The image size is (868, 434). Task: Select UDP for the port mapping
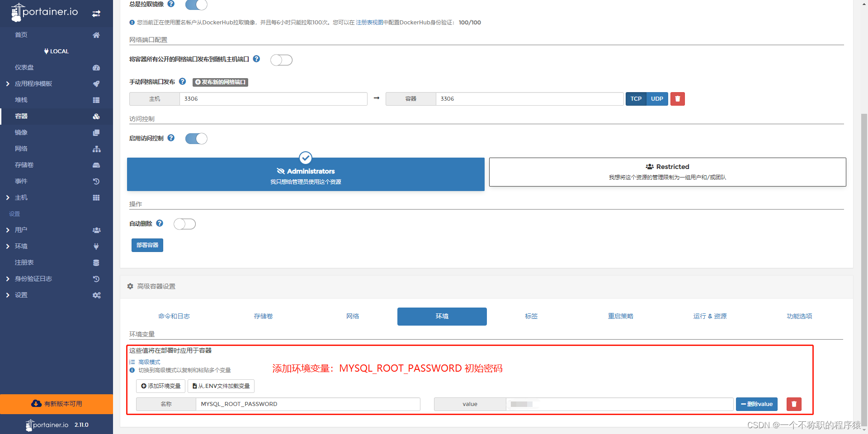[x=657, y=98]
